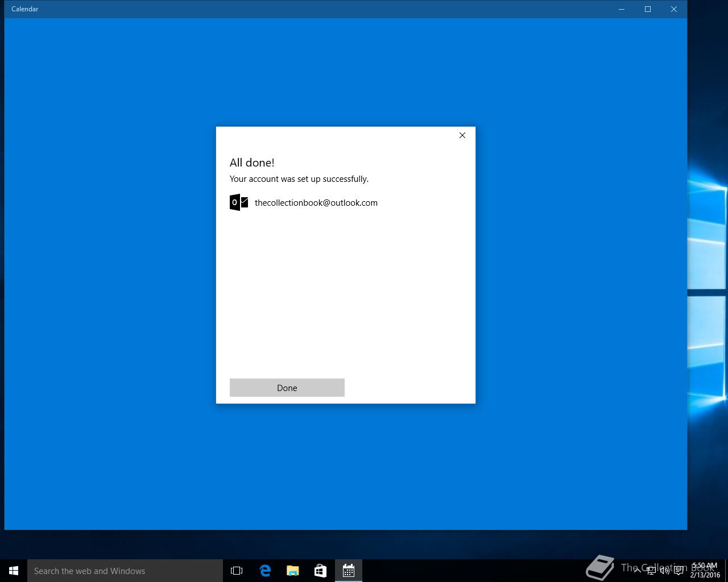The width and height of the screenshot is (728, 582).
Task: Launch Microsoft Edge from the taskbar
Action: [265, 571]
